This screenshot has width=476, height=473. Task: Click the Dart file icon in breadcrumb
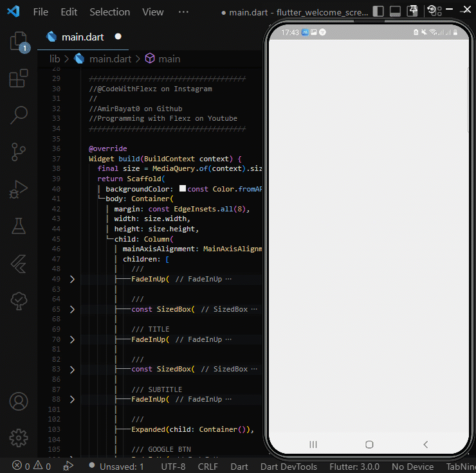pos(79,58)
